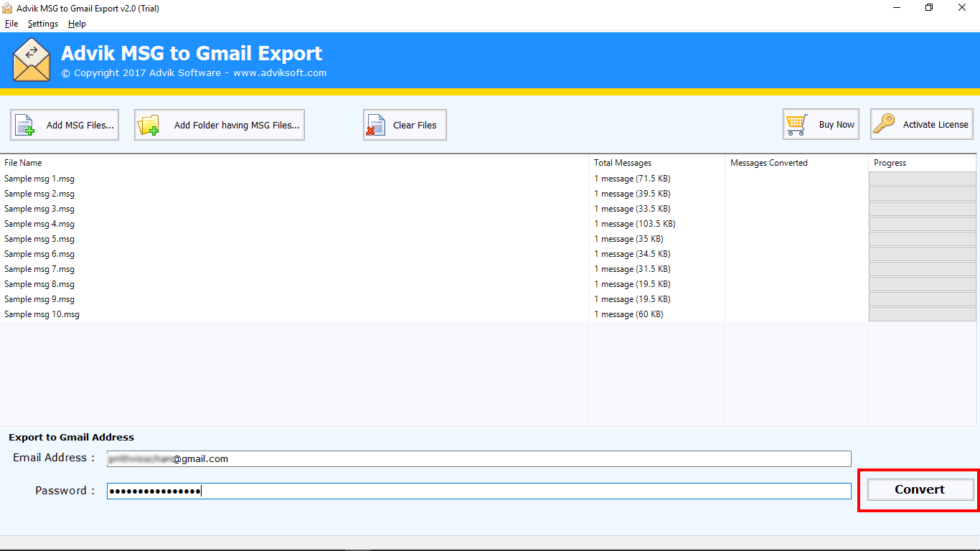Click the Add MSG Files... button label
This screenshot has height=551, width=980.
pos(80,125)
